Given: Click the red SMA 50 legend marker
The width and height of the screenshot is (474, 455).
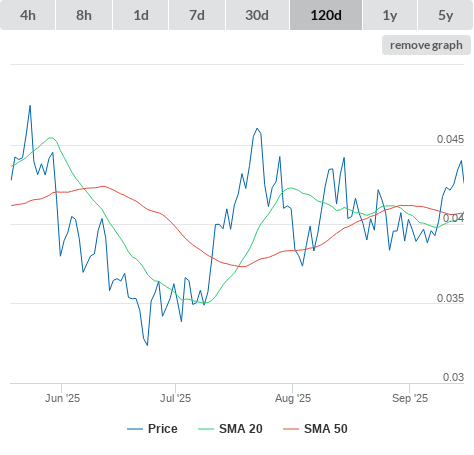Looking at the screenshot, I should [x=291, y=429].
